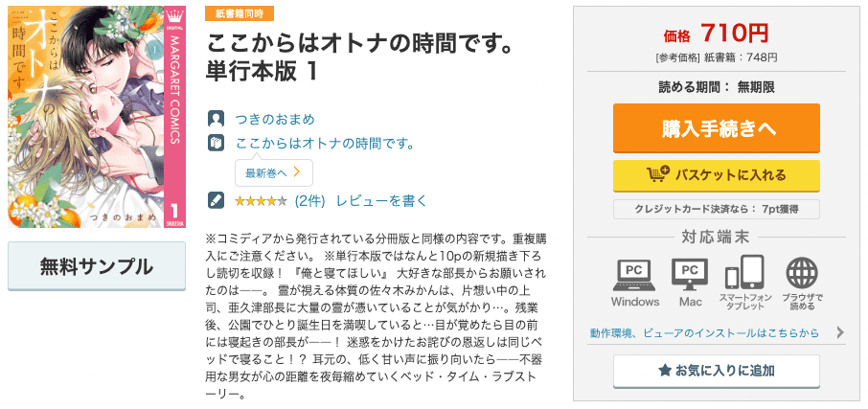Click the browser globe icon
This screenshot has width=868, height=409.
pos(802,274)
